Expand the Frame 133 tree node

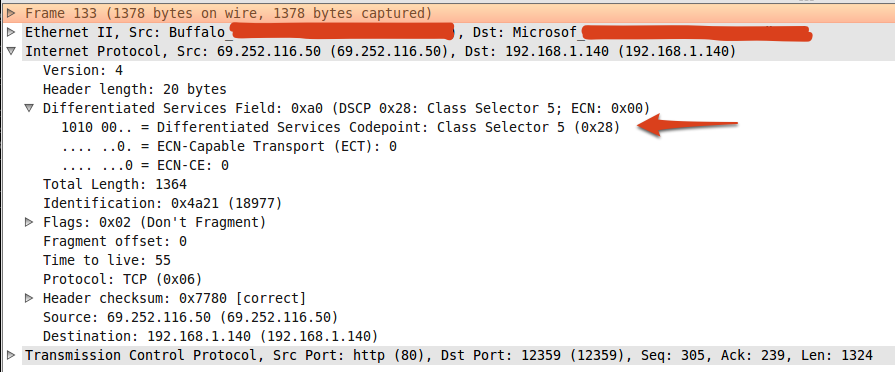click(11, 13)
